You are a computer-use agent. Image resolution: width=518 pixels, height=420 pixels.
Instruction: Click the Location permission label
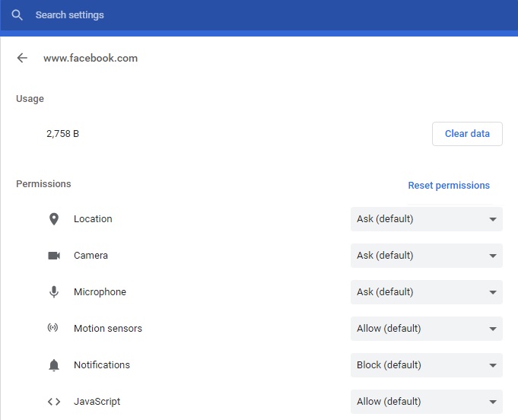[93, 219]
